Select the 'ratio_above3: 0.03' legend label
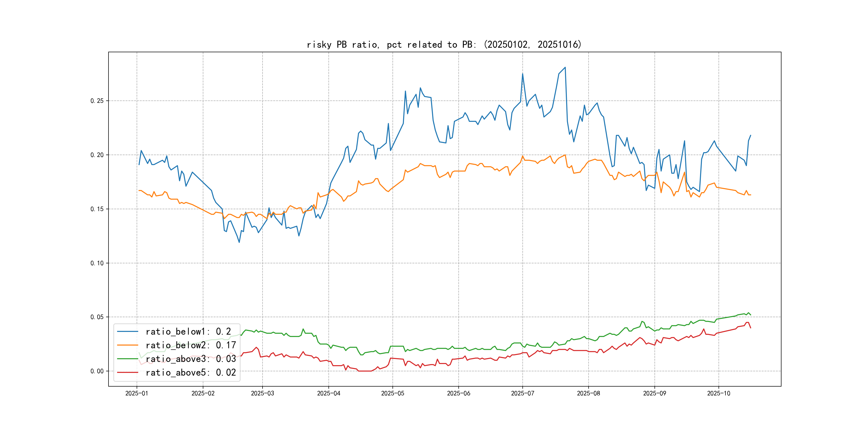The image size is (868, 434). (191, 359)
